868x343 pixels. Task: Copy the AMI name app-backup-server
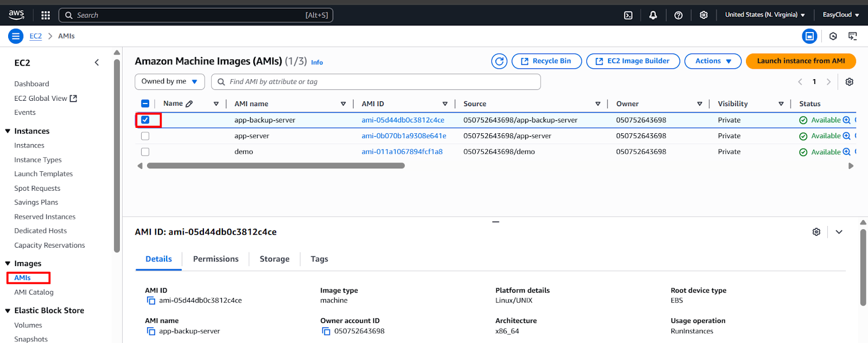pyautogui.click(x=151, y=331)
